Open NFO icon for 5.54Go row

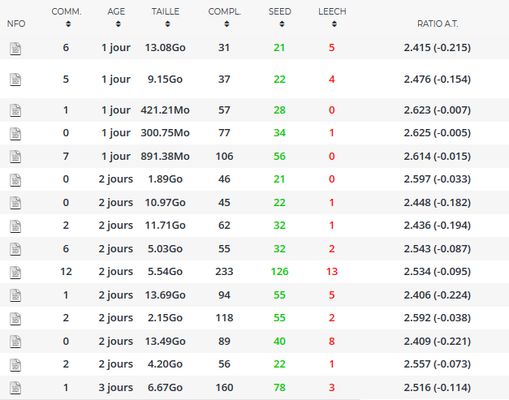point(15,272)
